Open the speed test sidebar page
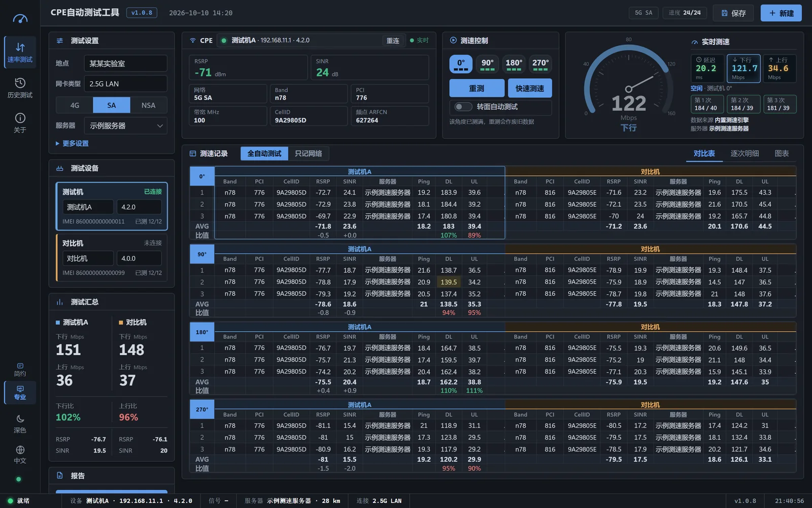This screenshot has width=812, height=508. point(20,52)
